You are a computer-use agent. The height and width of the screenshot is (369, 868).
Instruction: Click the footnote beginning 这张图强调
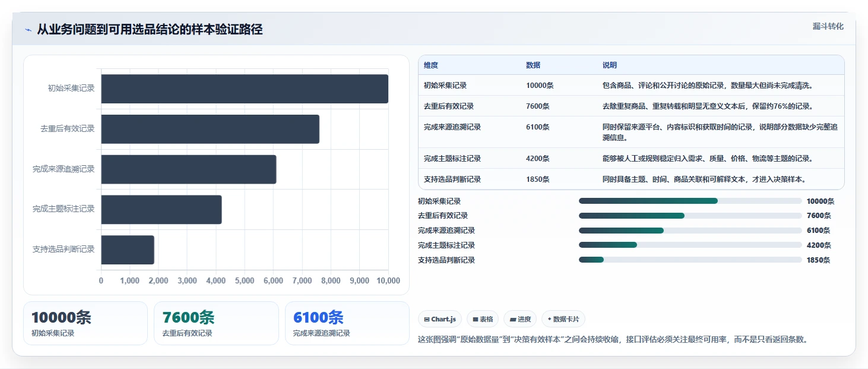[613, 340]
